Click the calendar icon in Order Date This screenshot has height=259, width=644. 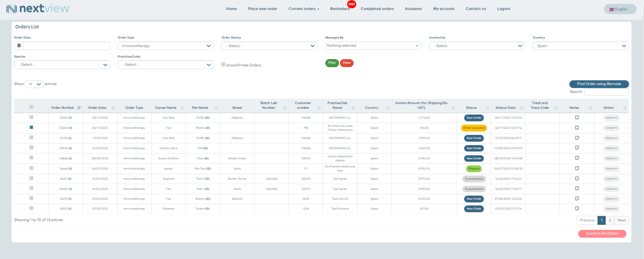point(19,46)
